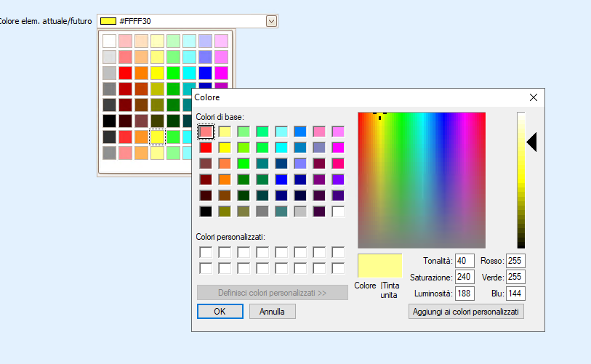Choose the white swatch in Colori di base
This screenshot has width=591, height=364.
(338, 211)
